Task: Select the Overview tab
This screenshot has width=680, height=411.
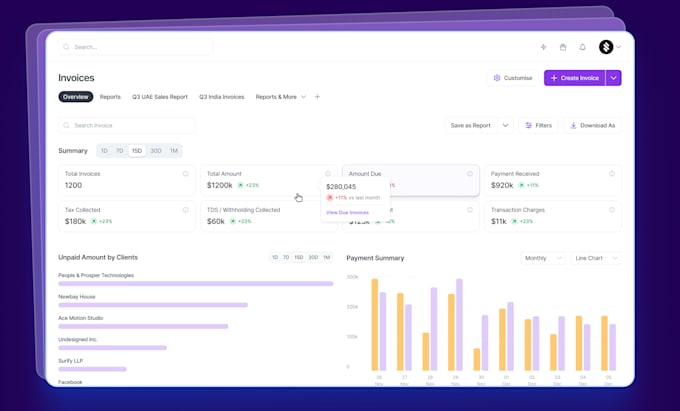Action: [x=76, y=97]
